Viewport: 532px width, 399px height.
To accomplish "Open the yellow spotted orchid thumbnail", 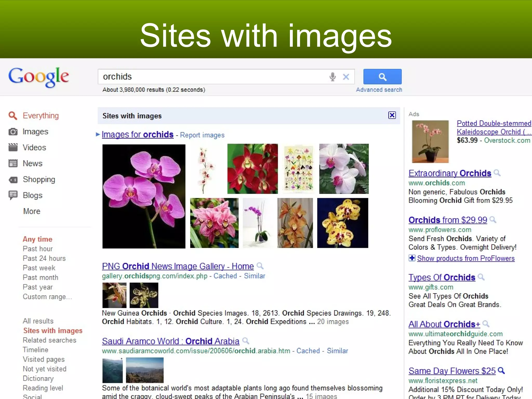I will point(343,223).
